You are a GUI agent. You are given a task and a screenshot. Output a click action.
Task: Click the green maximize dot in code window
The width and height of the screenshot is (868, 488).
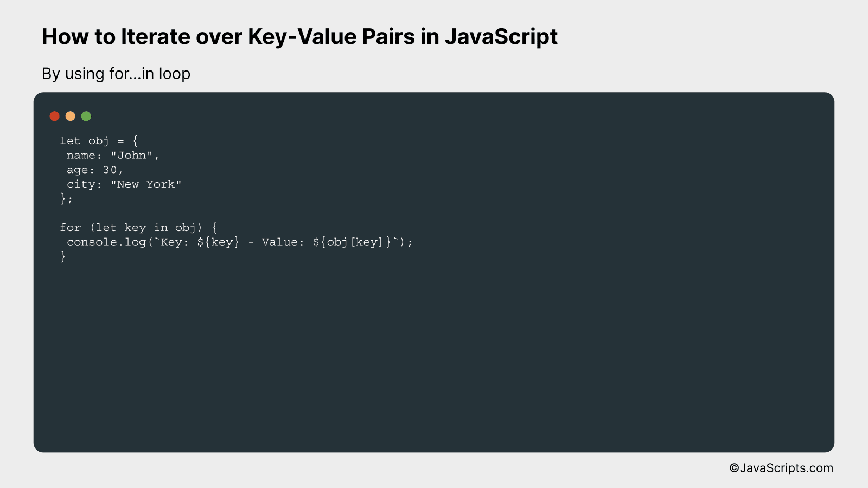(86, 116)
